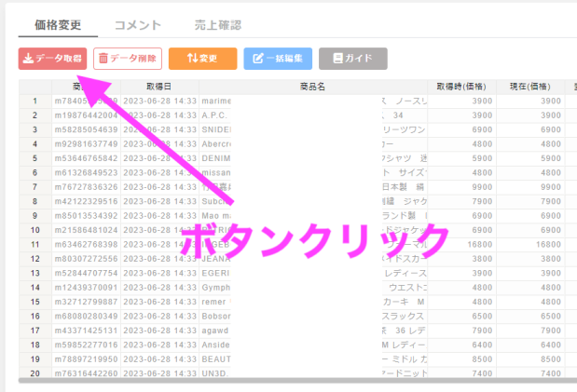Click the 現在(価格) column header
Image resolution: width=577 pixels, height=392 pixels.
pos(529,87)
